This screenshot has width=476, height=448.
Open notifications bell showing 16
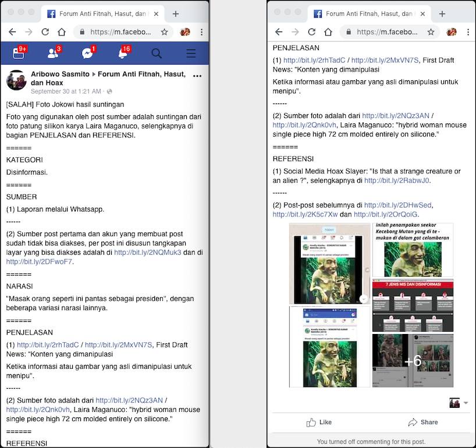123,53
